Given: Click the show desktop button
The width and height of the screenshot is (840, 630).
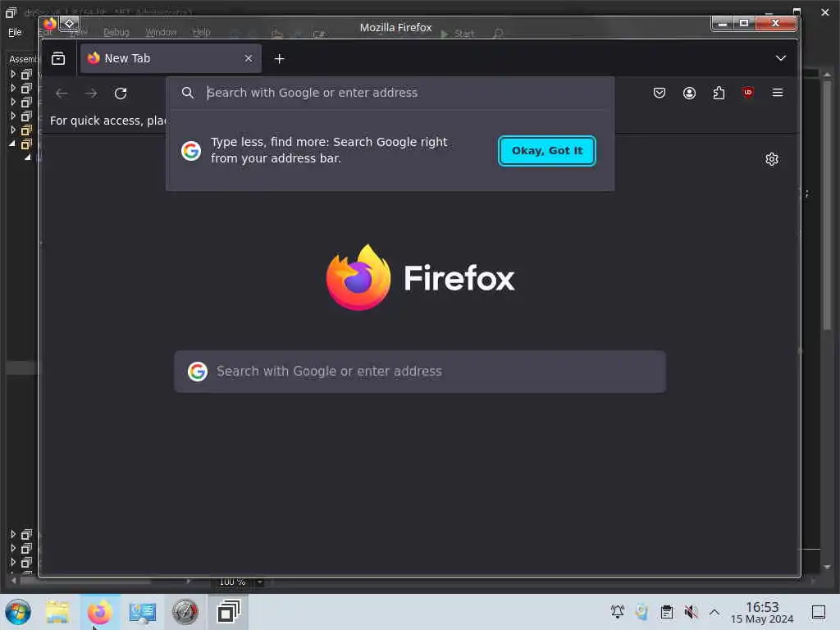Looking at the screenshot, I should (x=819, y=612).
